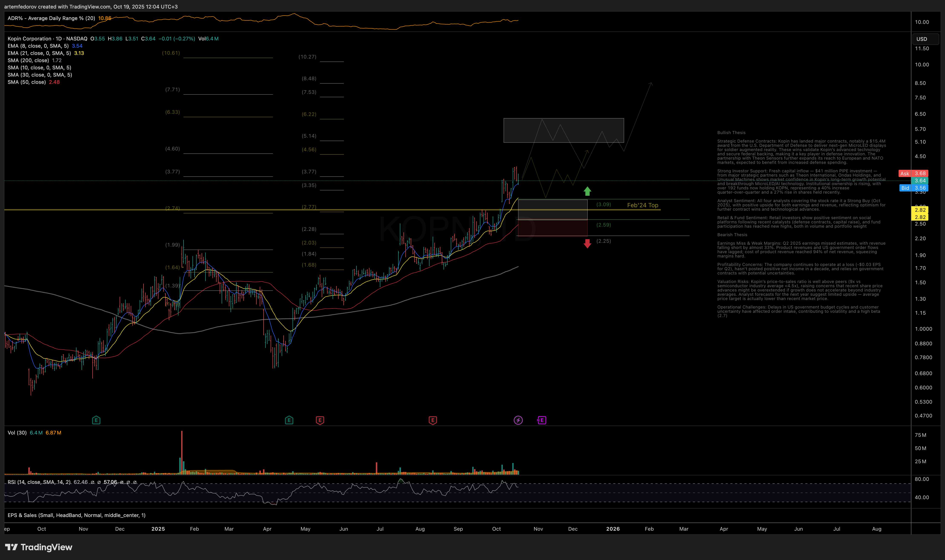
Task: Select the green up arrow drawing
Action: coord(587,191)
